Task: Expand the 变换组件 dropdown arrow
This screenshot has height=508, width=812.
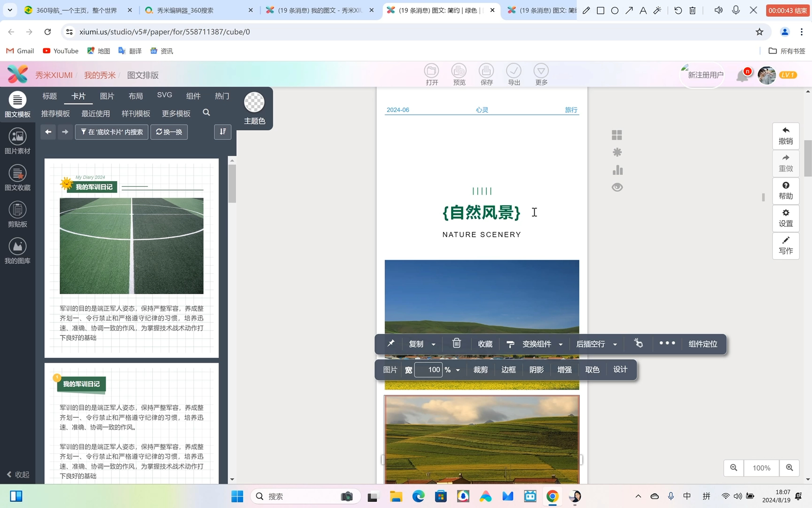Action: pos(560,344)
